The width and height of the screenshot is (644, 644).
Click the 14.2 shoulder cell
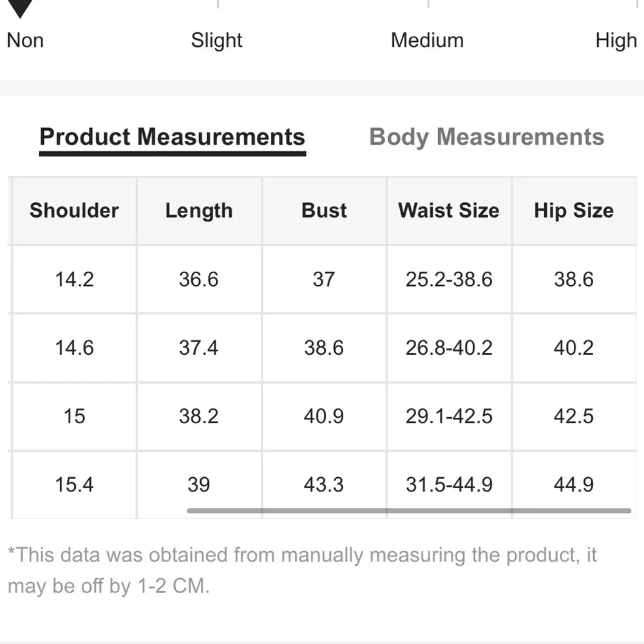coord(74,279)
